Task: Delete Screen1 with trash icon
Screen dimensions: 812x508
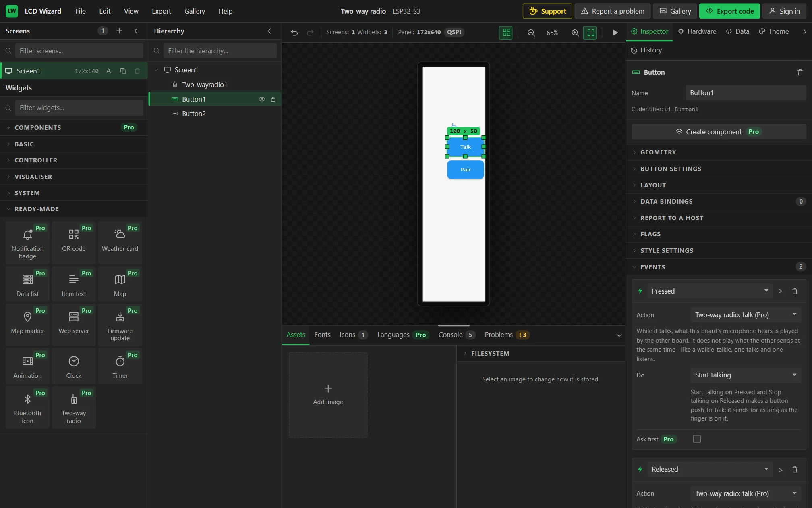Action: [137, 71]
